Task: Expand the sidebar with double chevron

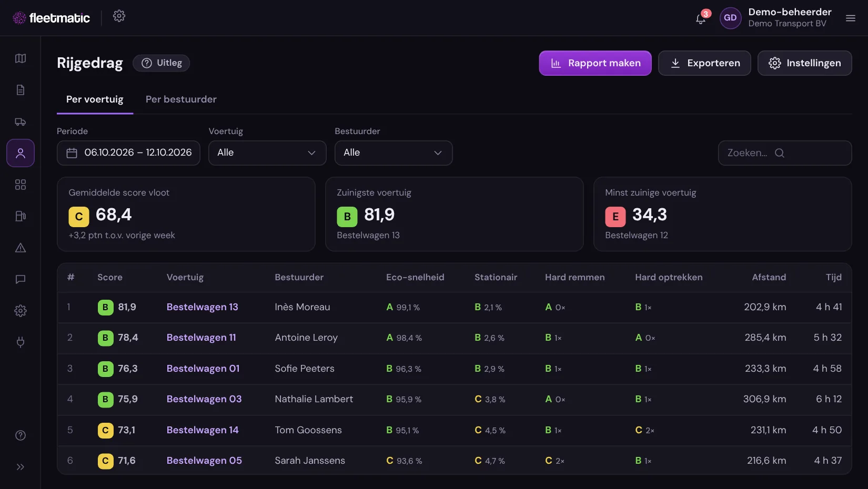Action: (x=21, y=467)
